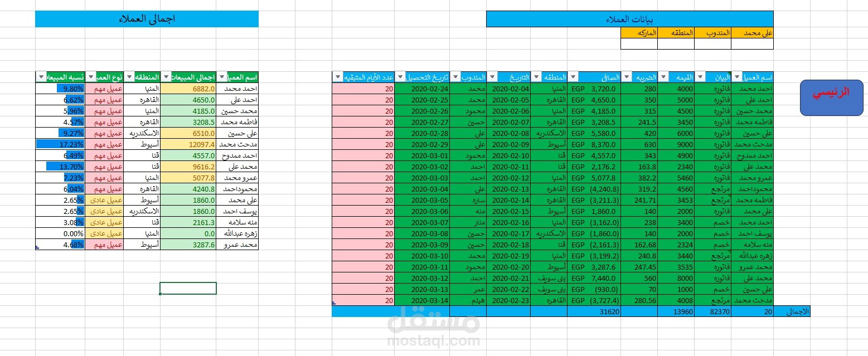Open the البيان column filter arrow
Image resolution: width=868 pixels, height=356 pixels.
700,77
